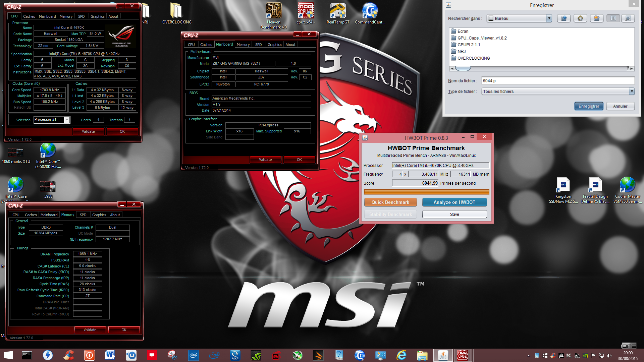This screenshot has height=362, width=644.
Task: Click right arrow of file list scrollbar
Action: (632, 68)
